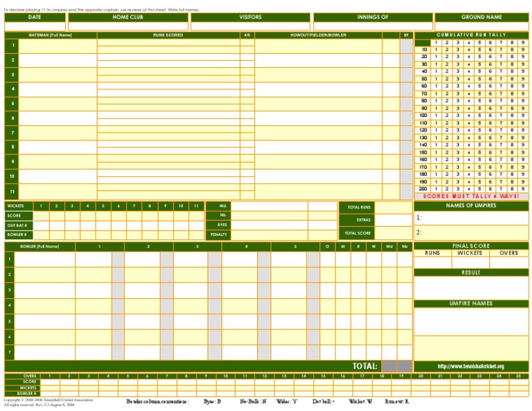
Task: Select bowler 1 name cell
Action: coord(45,259)
